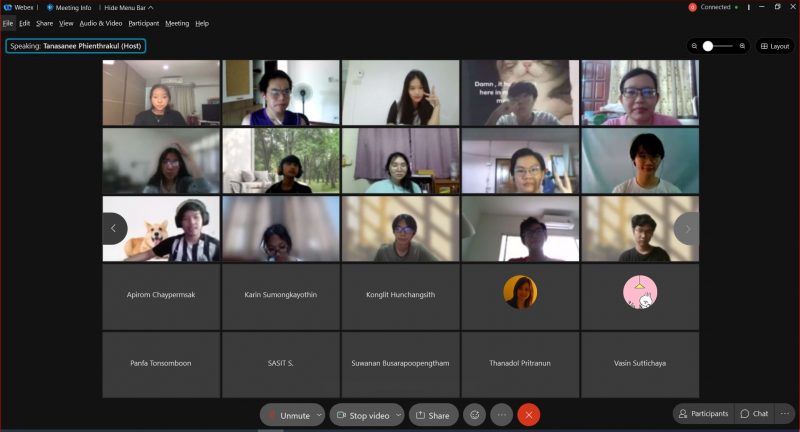Screen dimensions: 800x432
Task: Open the Layout options
Action: 775,46
